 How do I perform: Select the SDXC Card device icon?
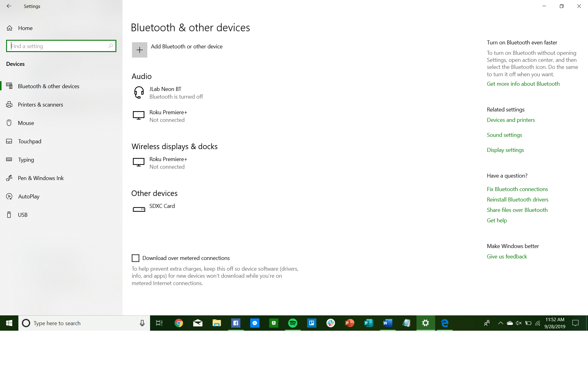coord(139,209)
